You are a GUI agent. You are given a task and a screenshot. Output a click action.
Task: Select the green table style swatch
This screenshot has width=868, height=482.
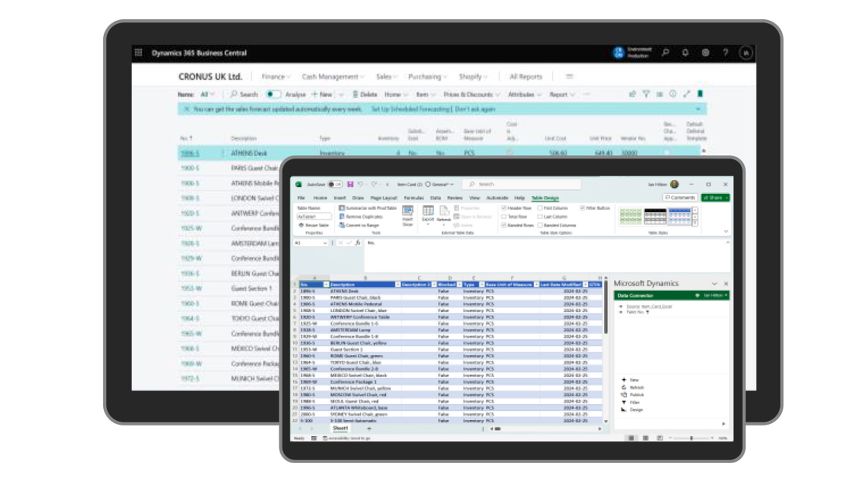tap(630, 216)
